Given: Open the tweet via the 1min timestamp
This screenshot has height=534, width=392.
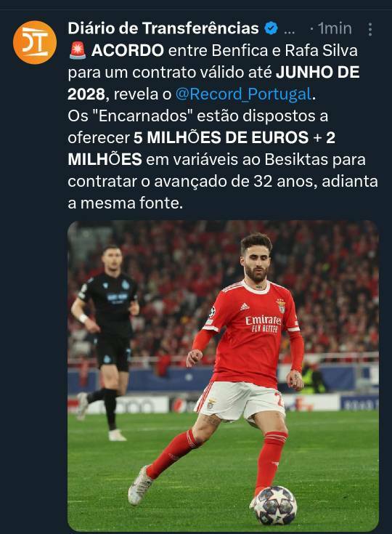Looking at the screenshot, I should pos(335,28).
